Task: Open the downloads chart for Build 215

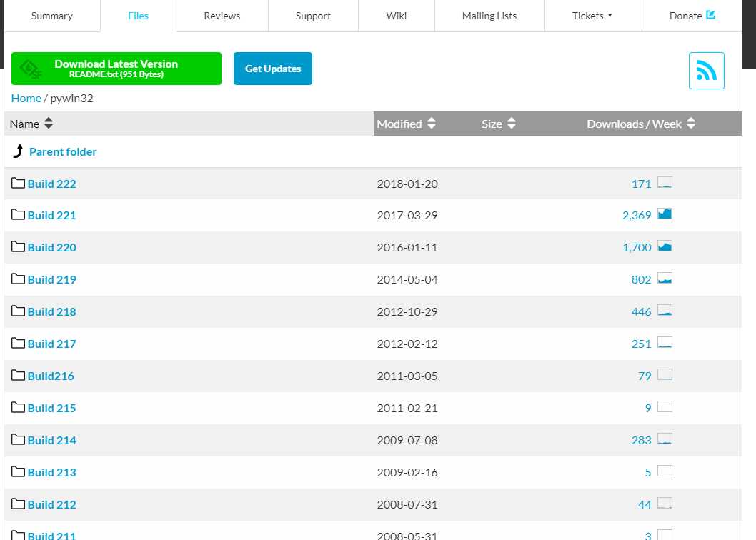Action: pyautogui.click(x=665, y=406)
